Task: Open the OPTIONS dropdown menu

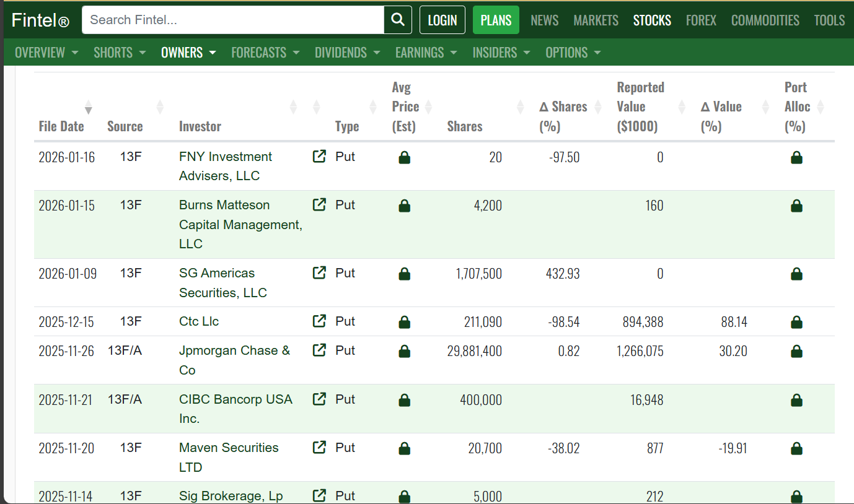Action: (x=573, y=53)
